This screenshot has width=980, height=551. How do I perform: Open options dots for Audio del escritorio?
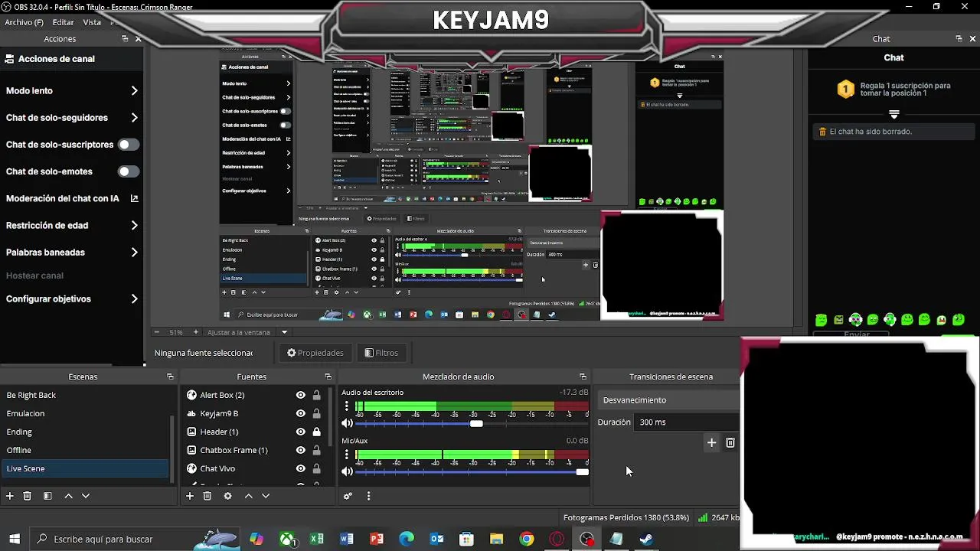[x=346, y=406]
